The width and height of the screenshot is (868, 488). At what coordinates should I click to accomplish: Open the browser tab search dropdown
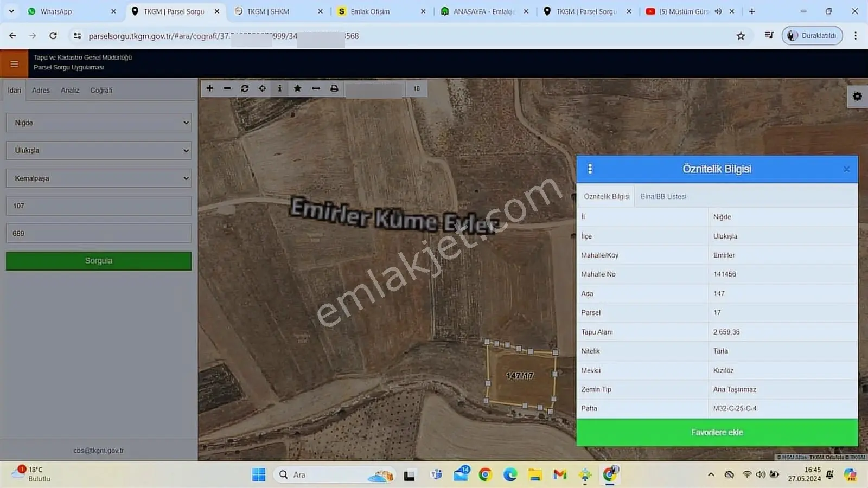pos(11,11)
